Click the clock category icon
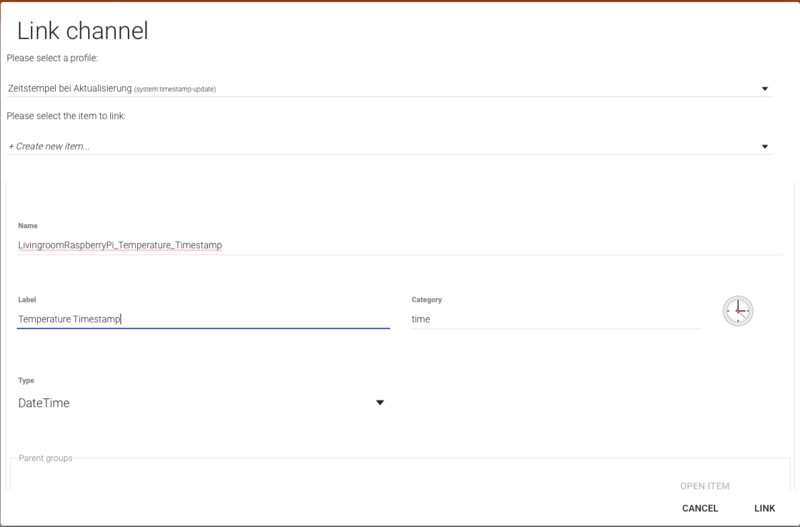This screenshot has height=527, width=800. [x=738, y=311]
